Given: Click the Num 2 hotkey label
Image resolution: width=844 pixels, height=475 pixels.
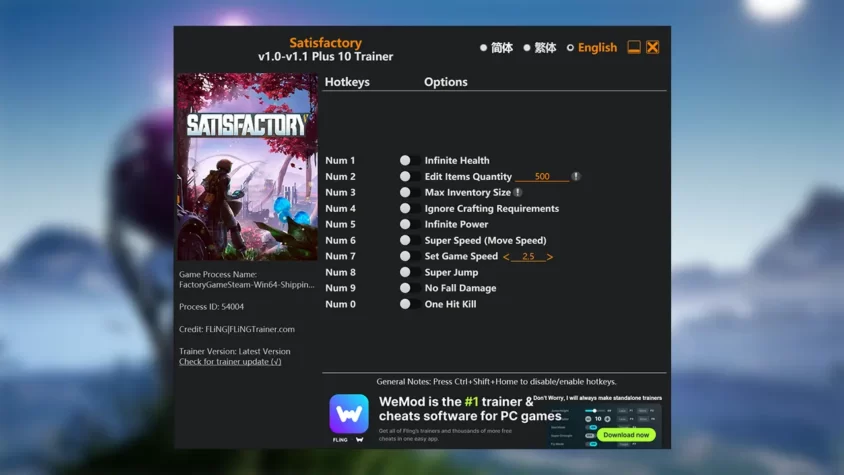Looking at the screenshot, I should pyautogui.click(x=340, y=177).
